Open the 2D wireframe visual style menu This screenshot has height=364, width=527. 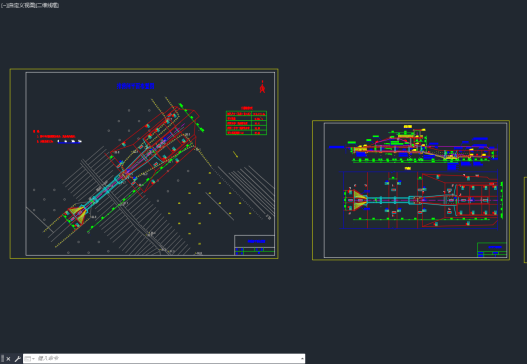pyautogui.click(x=47, y=5)
